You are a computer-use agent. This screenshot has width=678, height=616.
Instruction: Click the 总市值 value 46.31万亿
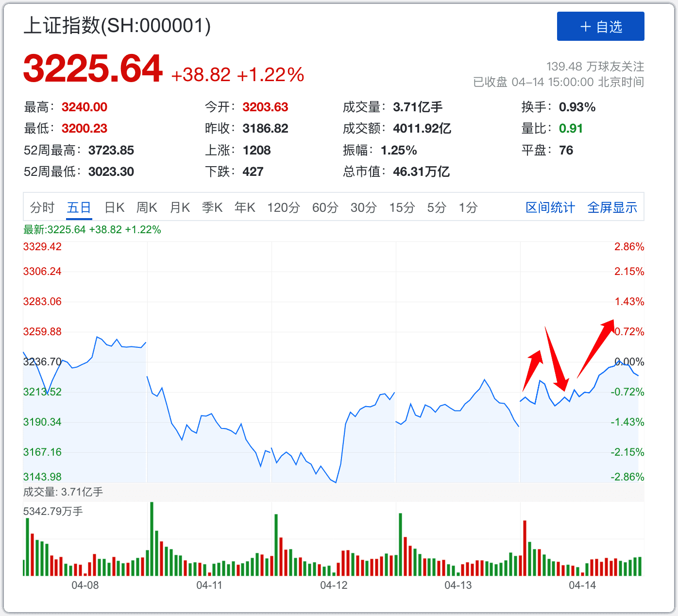coord(421,171)
